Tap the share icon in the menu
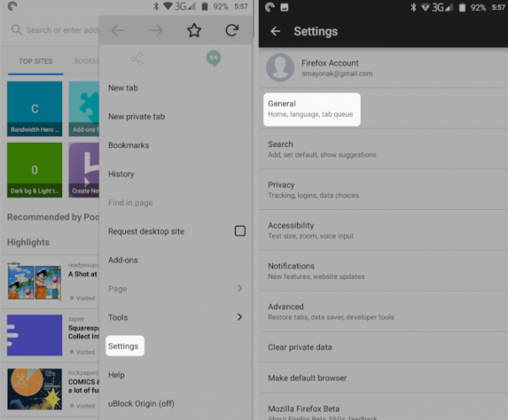This screenshot has width=508, height=420. pos(137,59)
